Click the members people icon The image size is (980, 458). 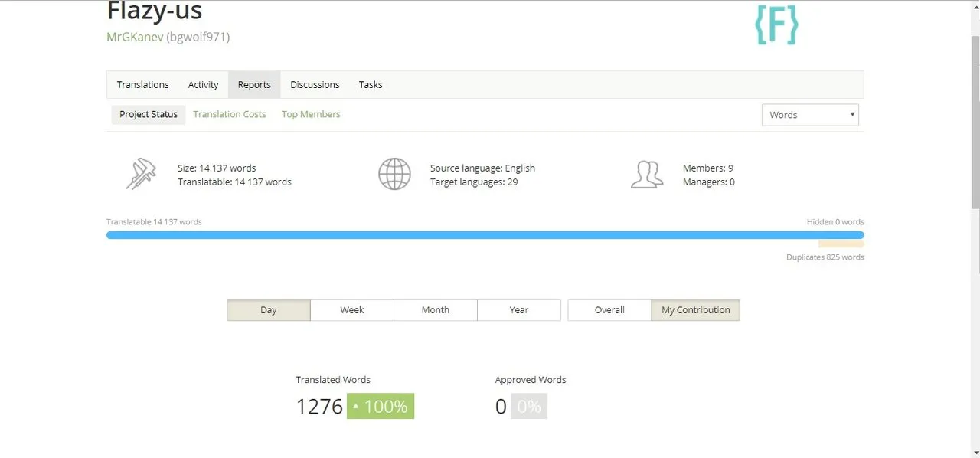tap(647, 175)
